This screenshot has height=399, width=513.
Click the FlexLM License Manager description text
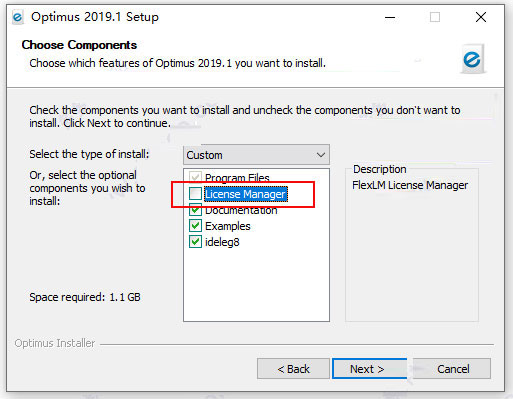click(x=410, y=185)
